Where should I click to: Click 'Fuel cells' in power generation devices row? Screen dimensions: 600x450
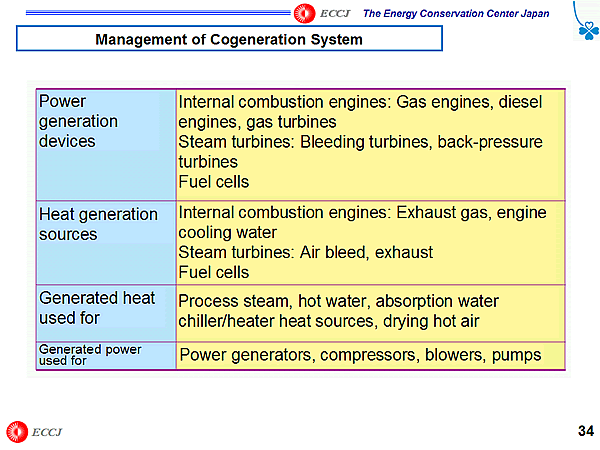click(214, 182)
